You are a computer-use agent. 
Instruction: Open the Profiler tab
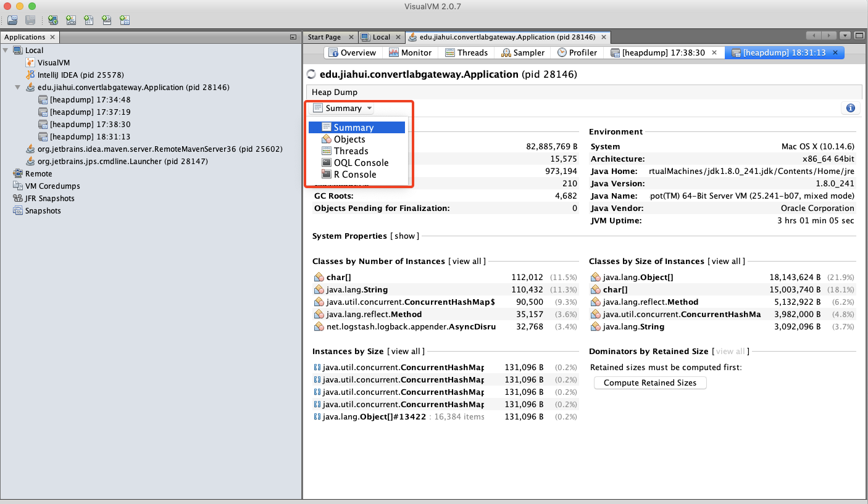pyautogui.click(x=577, y=52)
